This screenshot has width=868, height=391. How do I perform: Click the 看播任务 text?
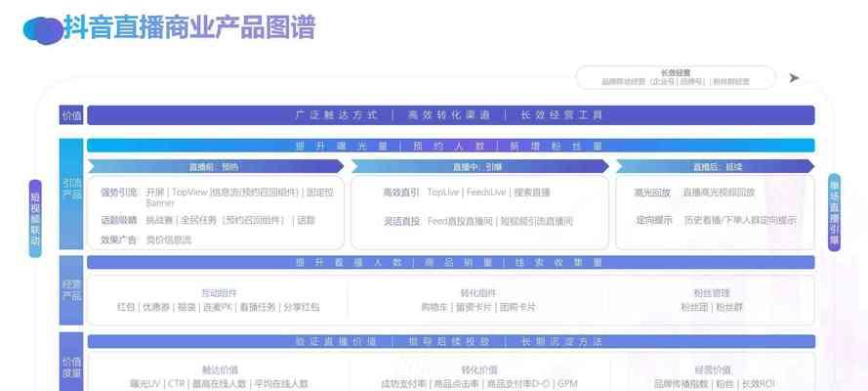(258, 307)
